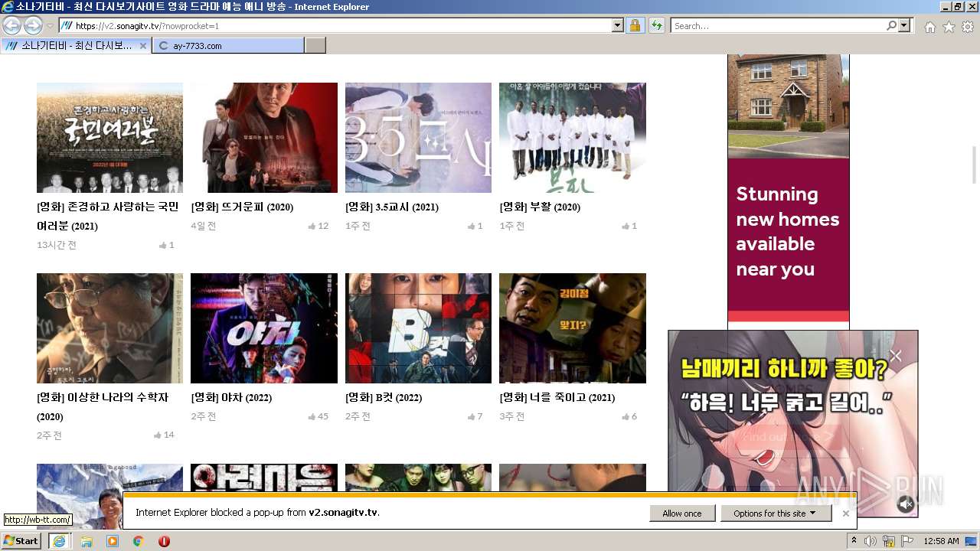Open link [영화] 너를 죽이고 (2021)
The width and height of the screenshot is (980, 551).
(x=557, y=397)
